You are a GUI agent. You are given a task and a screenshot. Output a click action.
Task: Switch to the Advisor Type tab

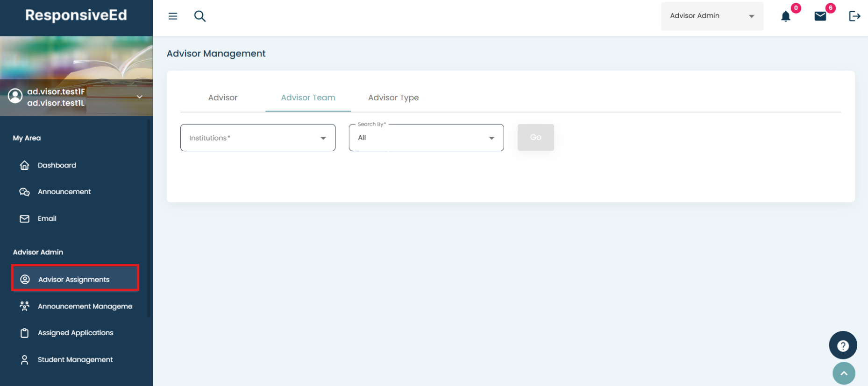[393, 98]
